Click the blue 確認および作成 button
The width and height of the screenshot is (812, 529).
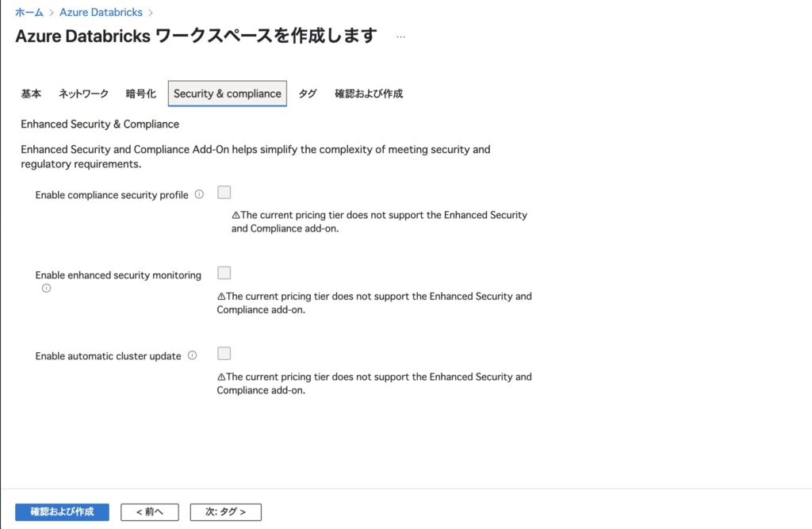[x=62, y=512]
